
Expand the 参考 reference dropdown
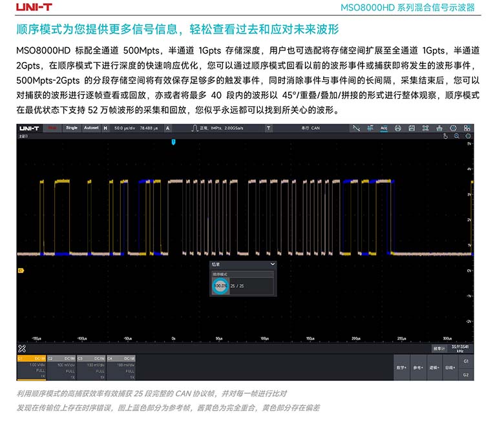pos(418,367)
